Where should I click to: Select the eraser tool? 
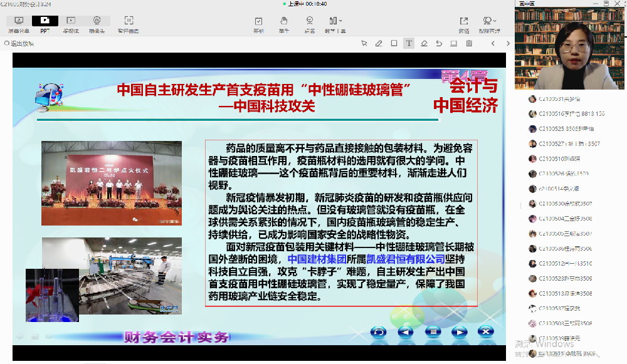[424, 43]
